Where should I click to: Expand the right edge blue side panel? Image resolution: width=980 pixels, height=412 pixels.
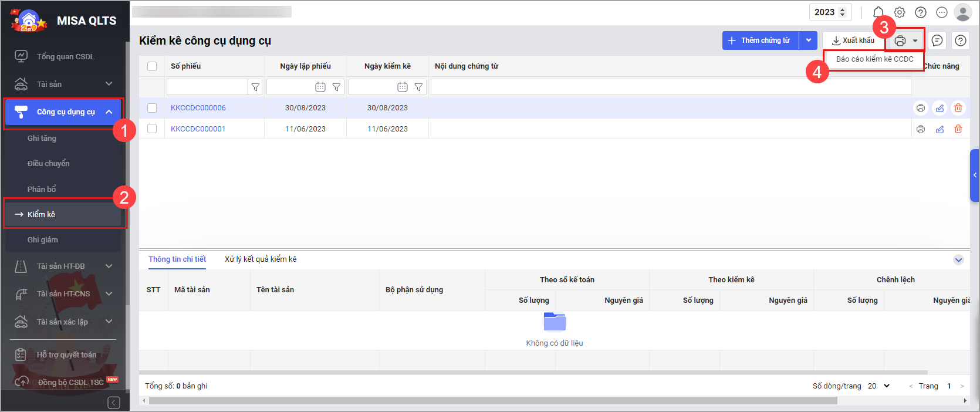975,175
